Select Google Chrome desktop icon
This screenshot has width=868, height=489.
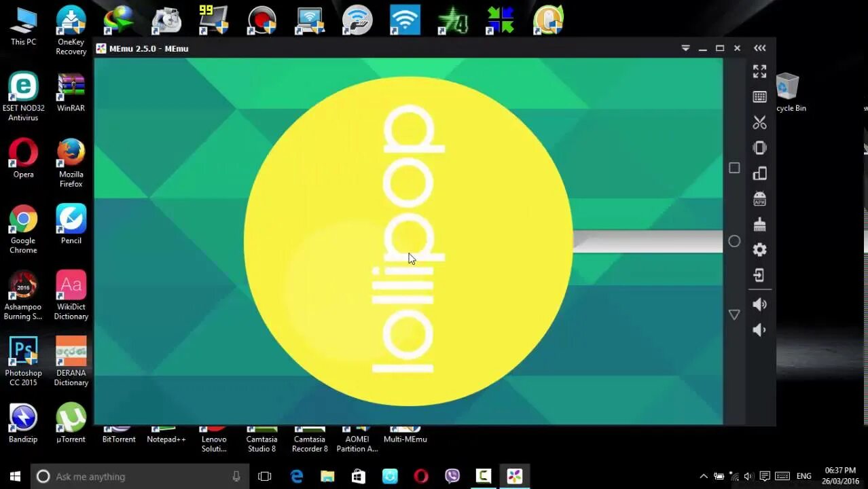[23, 230]
